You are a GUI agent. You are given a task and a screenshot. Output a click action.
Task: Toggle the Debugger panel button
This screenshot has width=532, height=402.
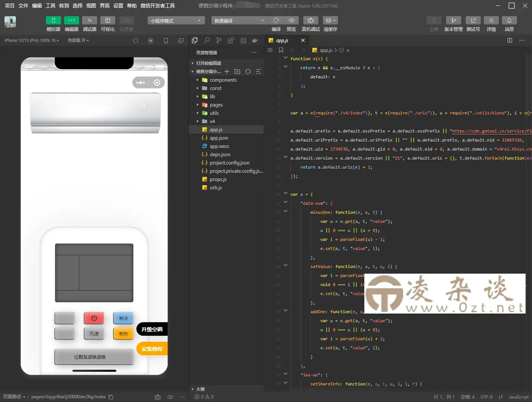(89, 20)
